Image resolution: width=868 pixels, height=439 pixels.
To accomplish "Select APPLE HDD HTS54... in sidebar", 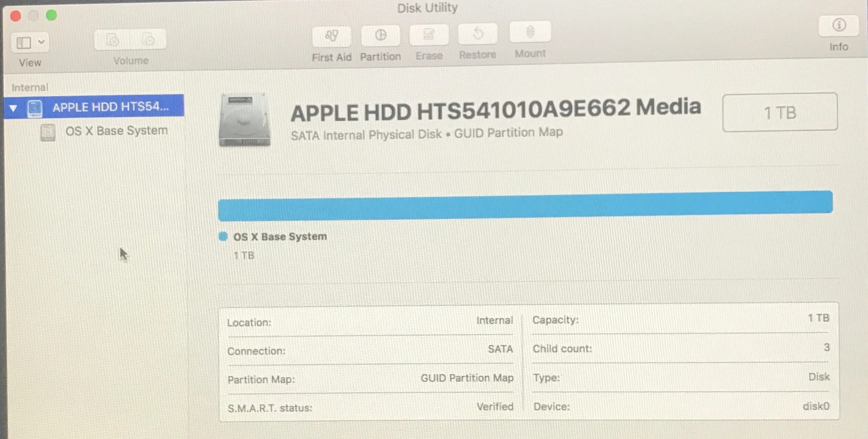I will 110,107.
